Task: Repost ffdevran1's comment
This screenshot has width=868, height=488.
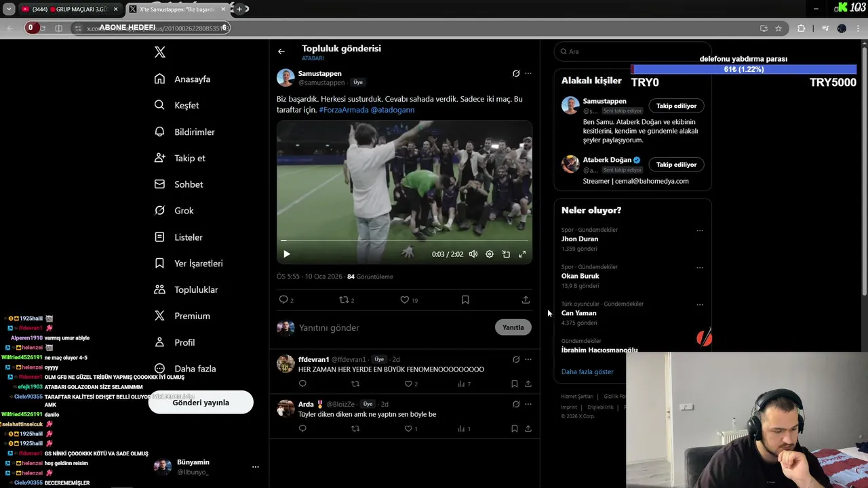Action: [355, 384]
